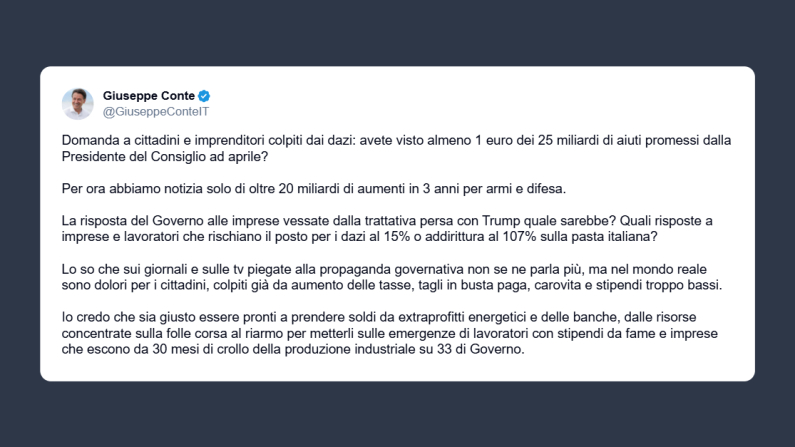The width and height of the screenshot is (795, 447).
Task: Click Giuseppe Conte's profile avatar
Action: click(77, 103)
